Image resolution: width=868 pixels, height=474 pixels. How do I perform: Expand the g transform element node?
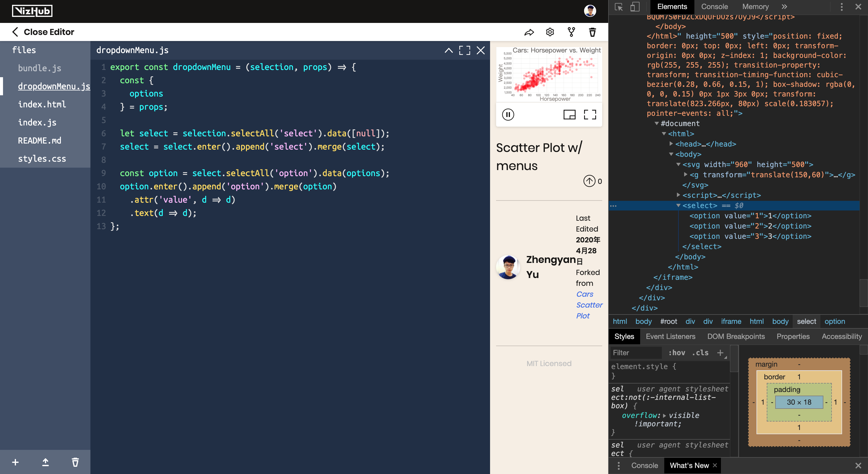click(685, 175)
